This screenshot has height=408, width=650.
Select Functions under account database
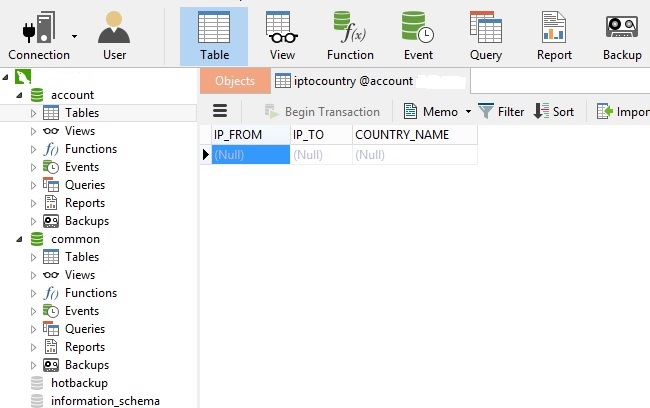click(x=91, y=149)
